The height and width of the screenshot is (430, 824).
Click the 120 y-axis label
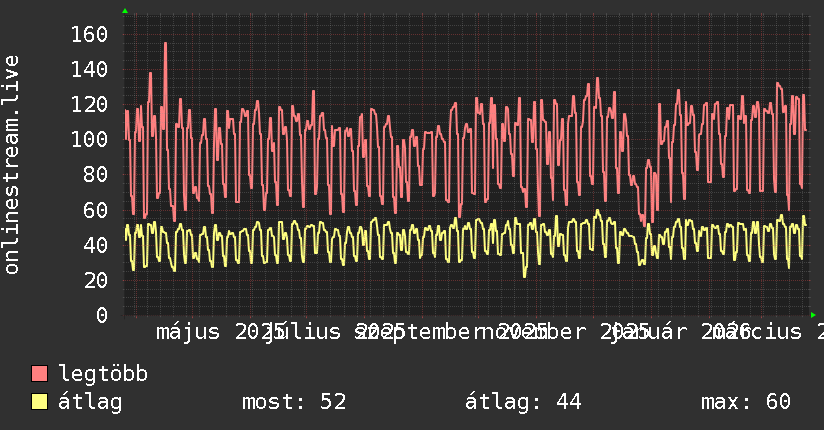89,105
